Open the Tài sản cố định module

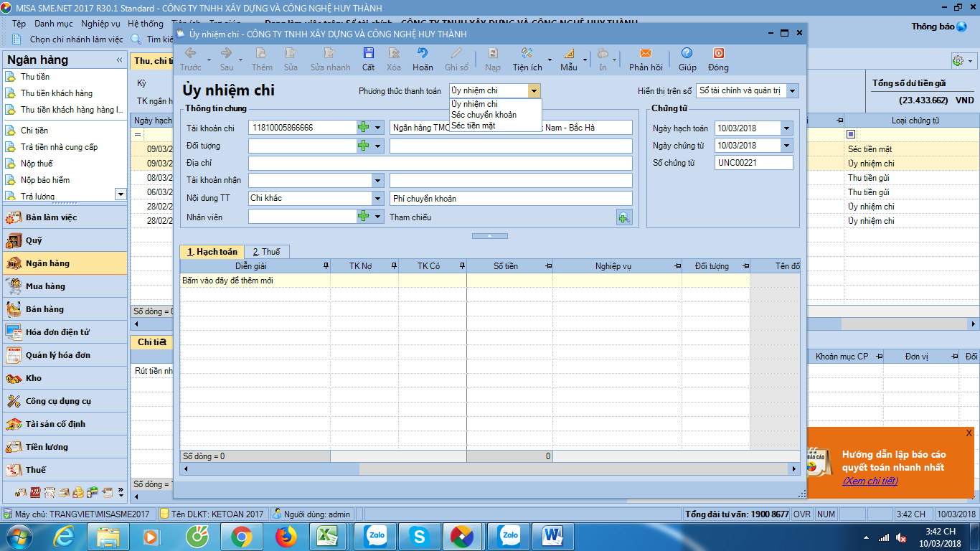[x=65, y=424]
